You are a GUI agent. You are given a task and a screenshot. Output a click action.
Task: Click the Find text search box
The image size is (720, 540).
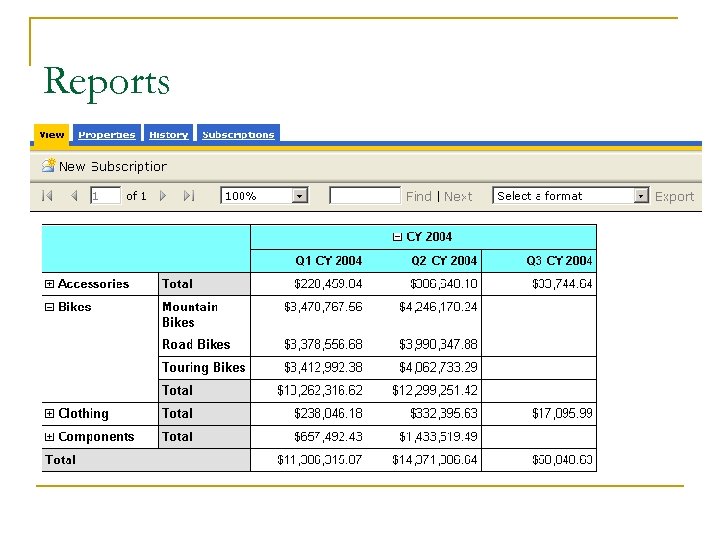(x=365, y=196)
